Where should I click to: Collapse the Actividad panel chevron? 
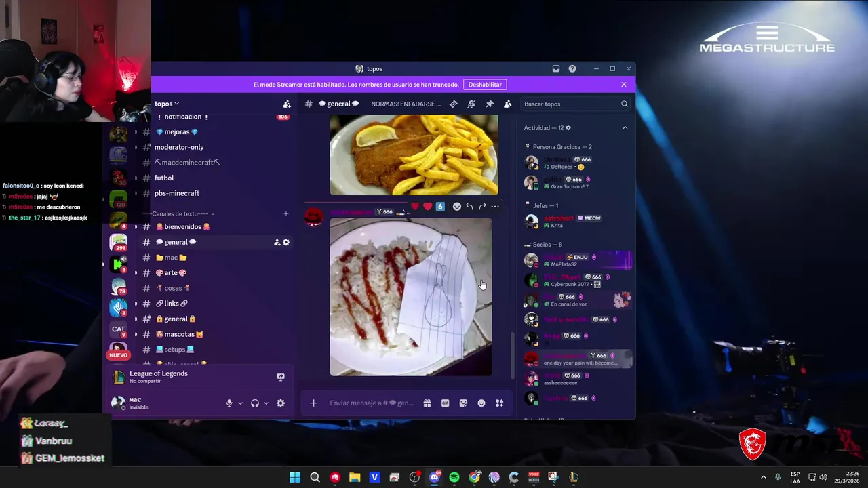pyautogui.click(x=625, y=128)
